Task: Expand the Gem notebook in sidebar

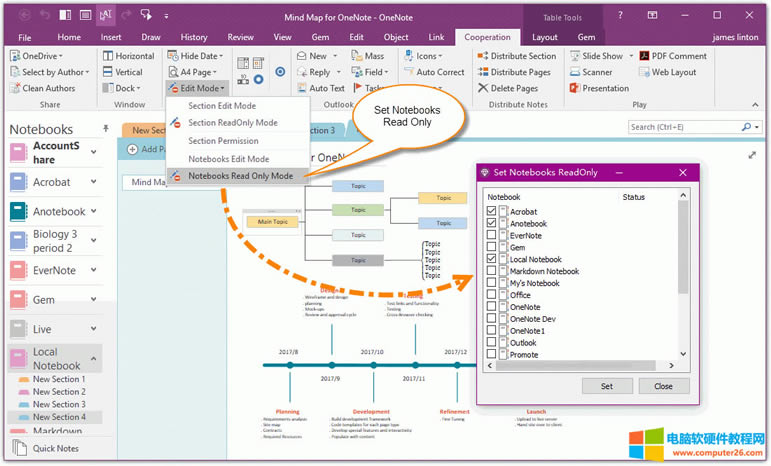Action: [x=93, y=300]
